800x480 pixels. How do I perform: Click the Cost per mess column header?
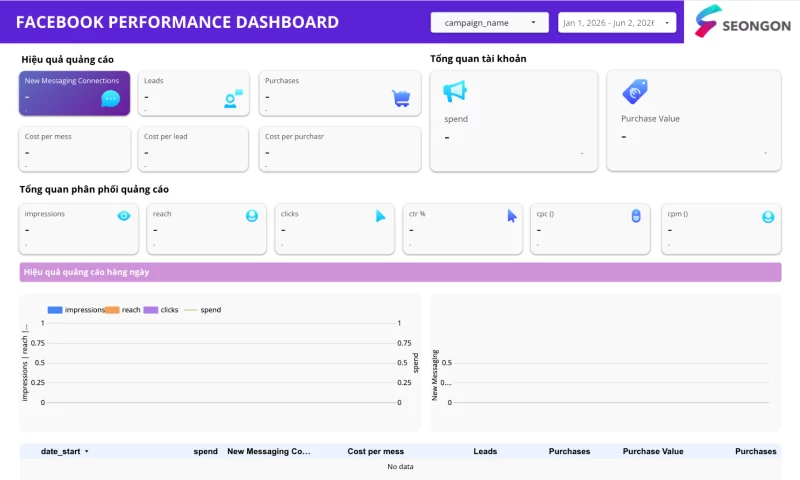(376, 451)
